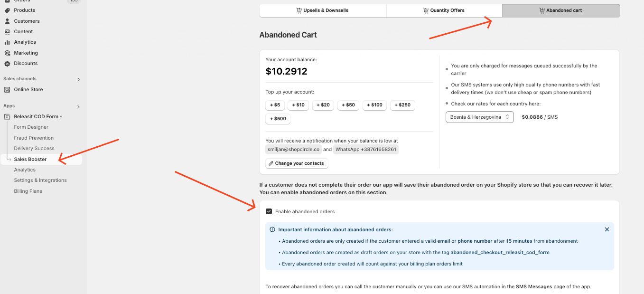This screenshot has height=294, width=644.
Task: Dismiss the important information banner
Action: [x=607, y=229]
